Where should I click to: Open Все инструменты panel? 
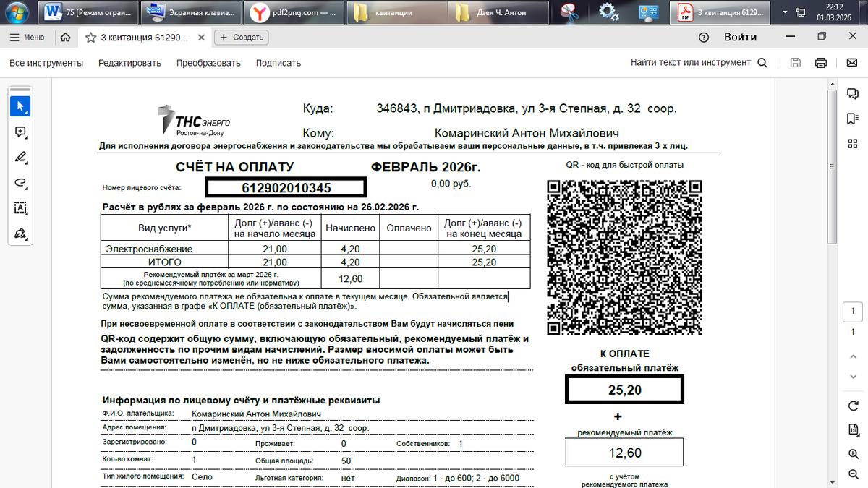pyautogui.click(x=46, y=63)
